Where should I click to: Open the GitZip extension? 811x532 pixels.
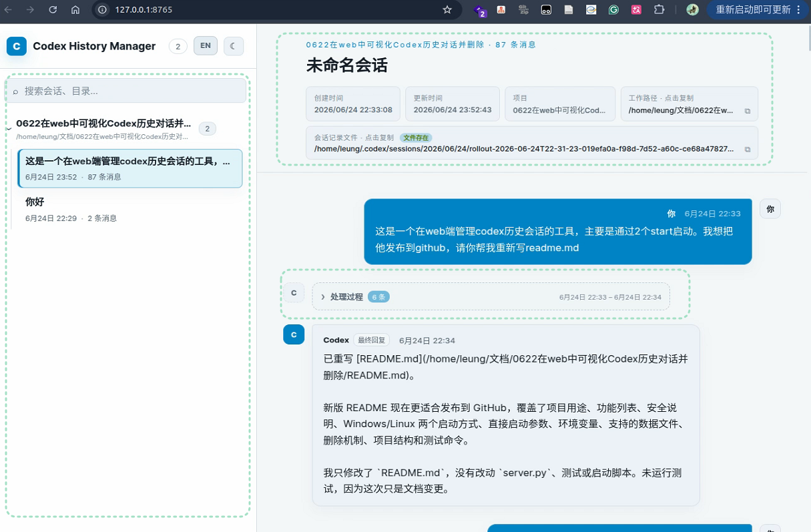523,10
